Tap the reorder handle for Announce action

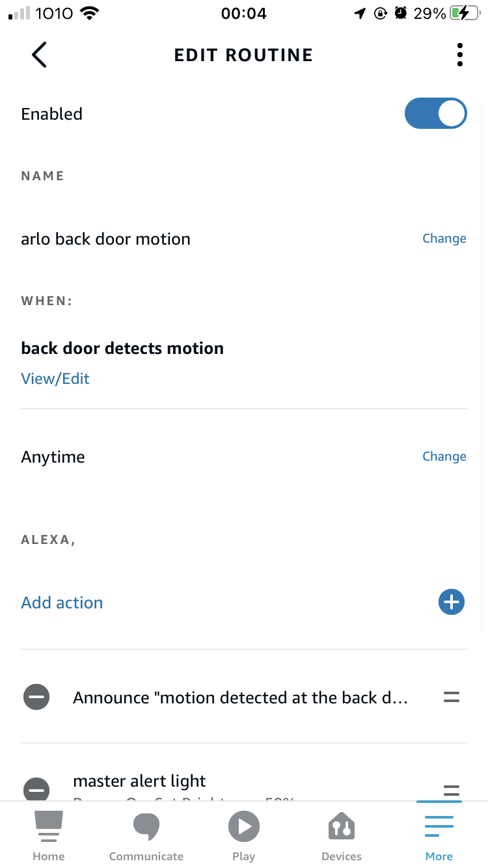point(451,698)
